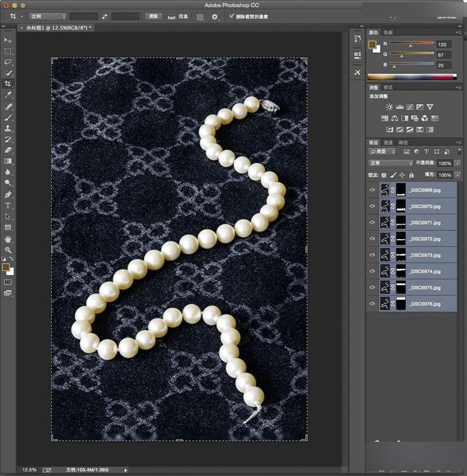Select the Clone Stamp tool
Viewport: 467px width, 476px height.
coord(8,128)
